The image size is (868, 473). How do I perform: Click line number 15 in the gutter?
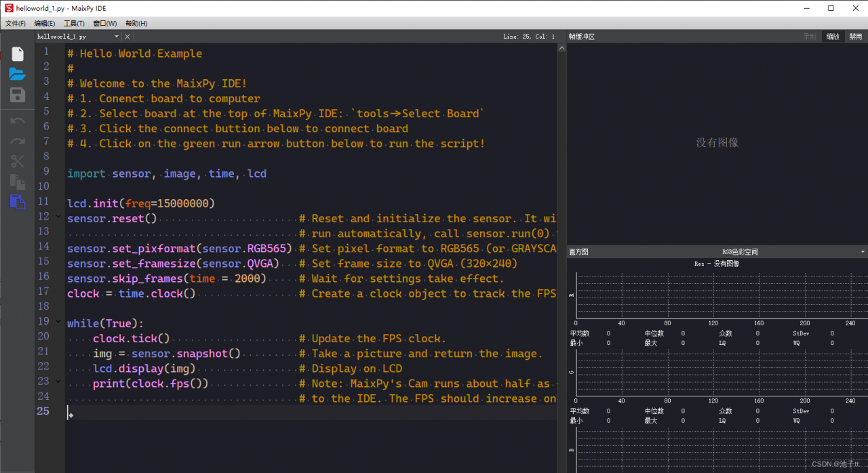(x=43, y=261)
